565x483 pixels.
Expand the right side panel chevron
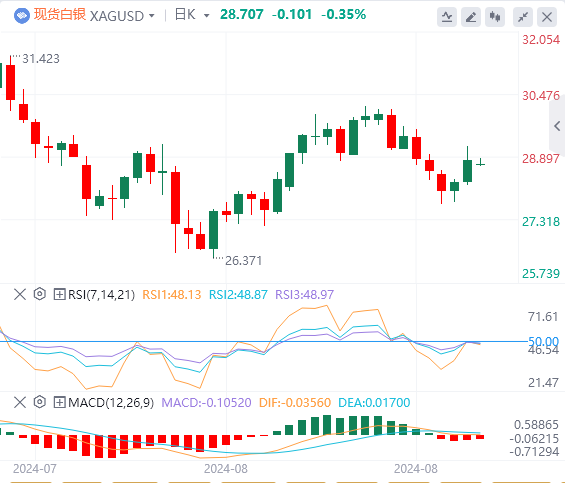(557, 126)
